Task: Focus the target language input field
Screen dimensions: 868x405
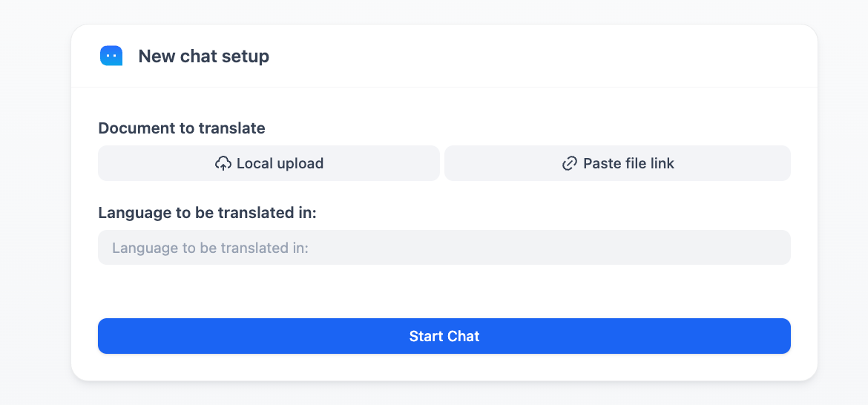Action: tap(444, 248)
